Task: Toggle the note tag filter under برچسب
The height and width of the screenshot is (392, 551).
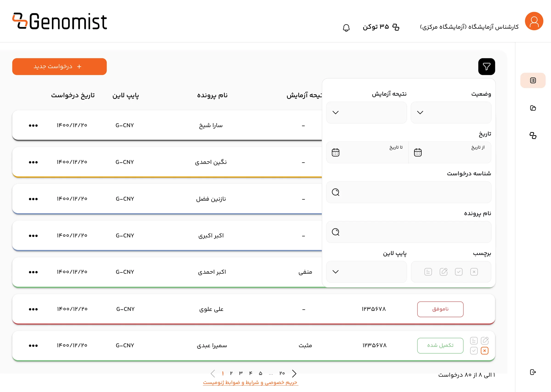Action: click(428, 272)
